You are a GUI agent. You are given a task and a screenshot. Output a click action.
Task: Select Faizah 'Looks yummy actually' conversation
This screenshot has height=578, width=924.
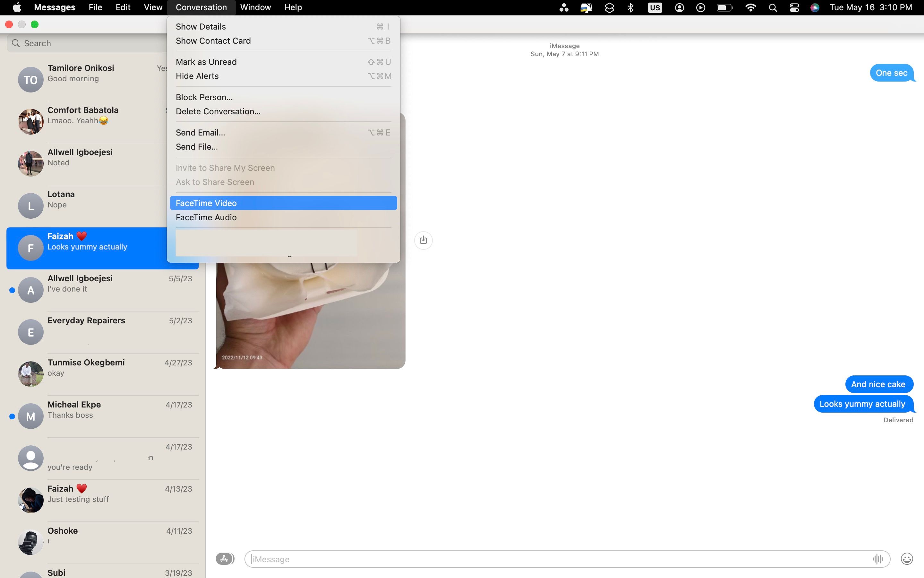(x=87, y=248)
